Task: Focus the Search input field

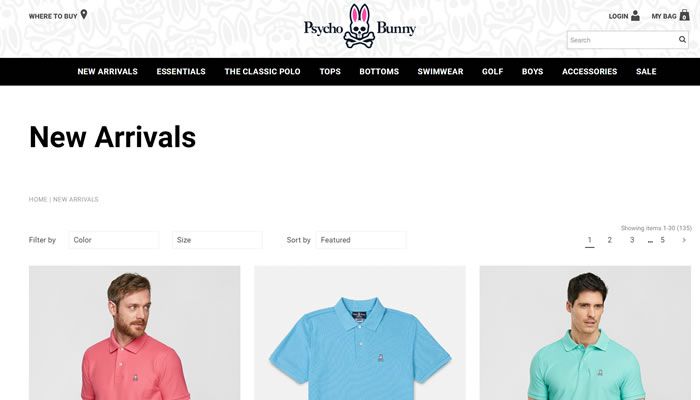Action: click(x=622, y=40)
